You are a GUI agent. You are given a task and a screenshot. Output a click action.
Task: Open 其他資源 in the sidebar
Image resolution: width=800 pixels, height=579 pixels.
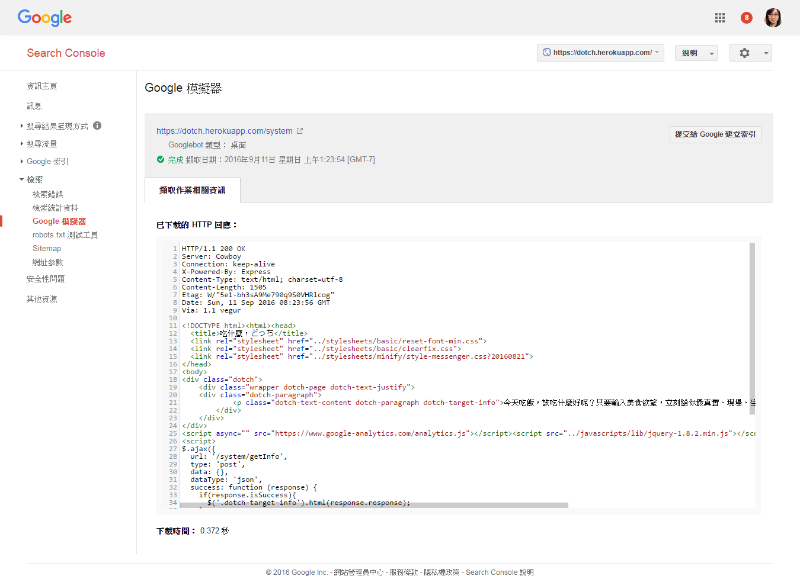(x=42, y=299)
